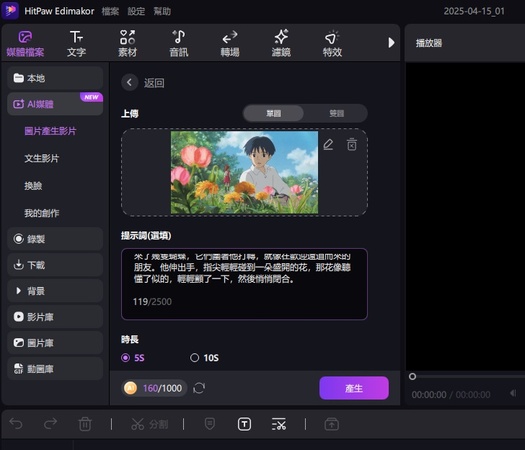Screen dimensions: 525x450
Task: Open the 轉場 transitions tab
Action: (x=230, y=44)
